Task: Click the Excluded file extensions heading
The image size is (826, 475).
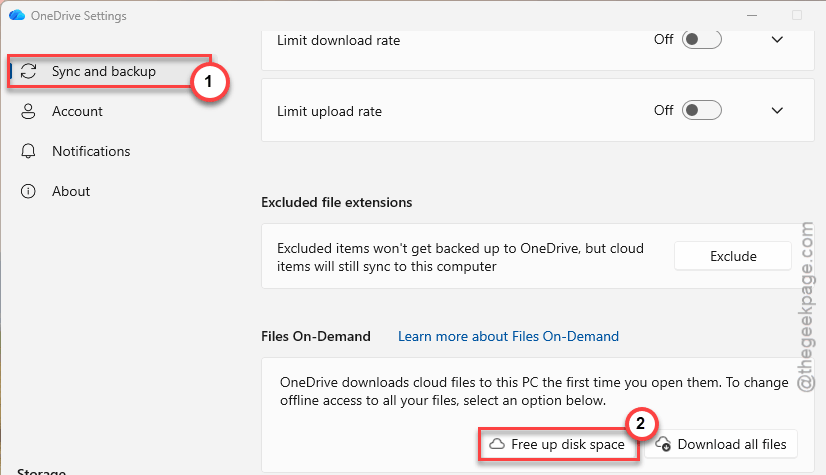Action: [337, 202]
